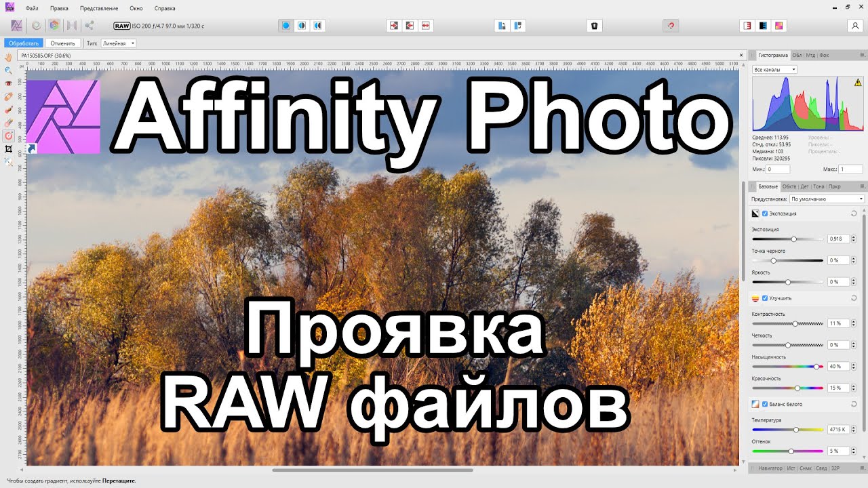Open the Тип Линейная dropdown
The width and height of the screenshot is (868, 488).
119,43
